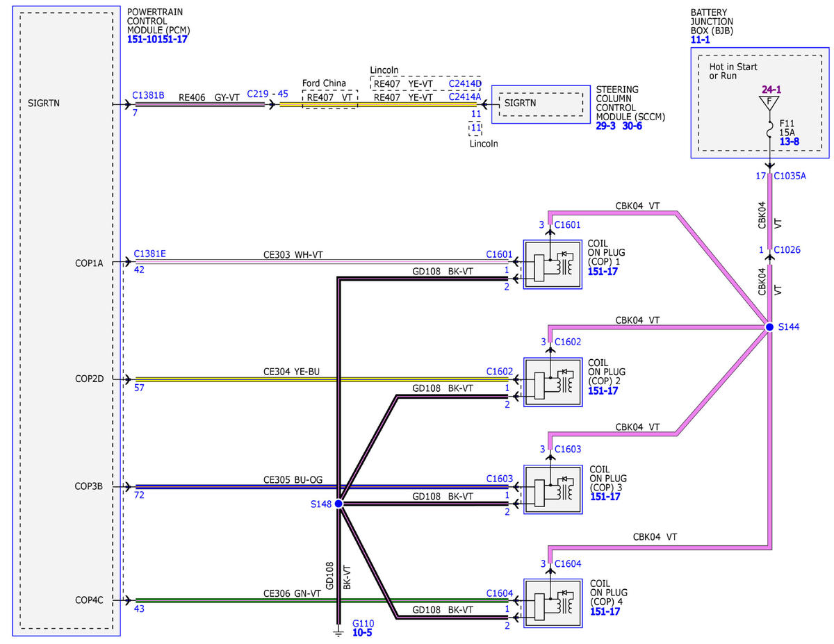Viewport: 834px width, 644px height.
Task: Click connector label C1035A
Action: coord(790,176)
